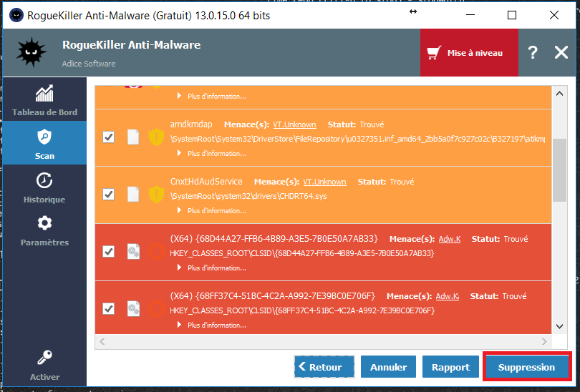Click horizontal scrollbar right arrow
This screenshot has width=580, height=392.
click(544, 342)
